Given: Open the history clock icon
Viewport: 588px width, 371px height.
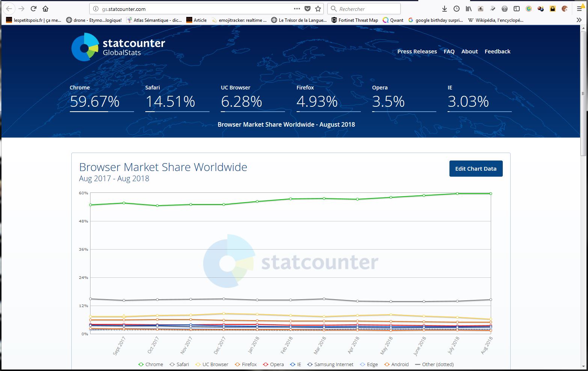Looking at the screenshot, I should (x=457, y=9).
